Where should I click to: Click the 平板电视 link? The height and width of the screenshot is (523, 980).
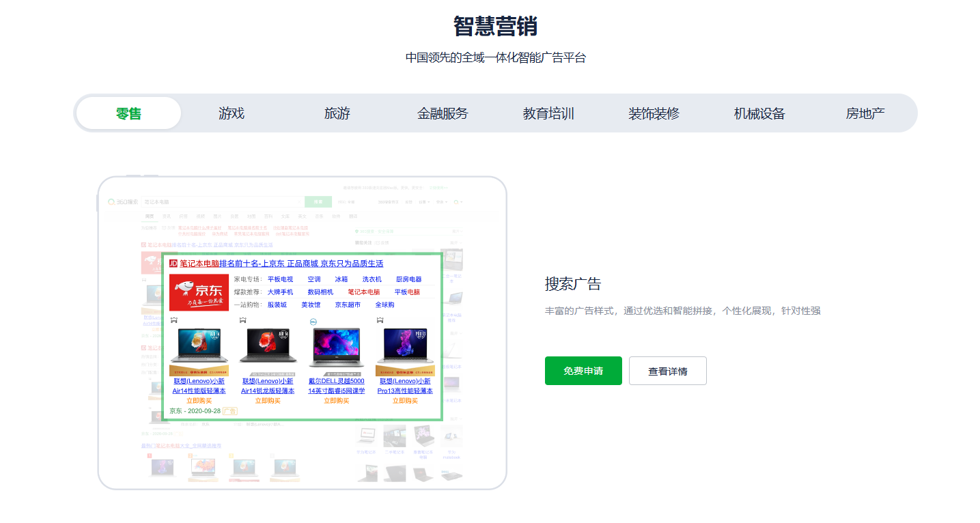point(280,279)
